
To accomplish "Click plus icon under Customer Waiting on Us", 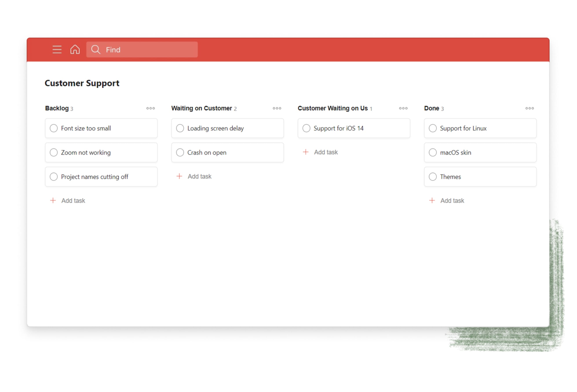I will point(306,152).
